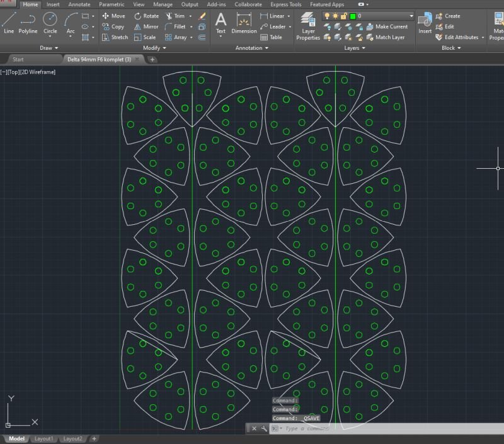
Task: Expand the Modify panel options
Action: point(155,48)
